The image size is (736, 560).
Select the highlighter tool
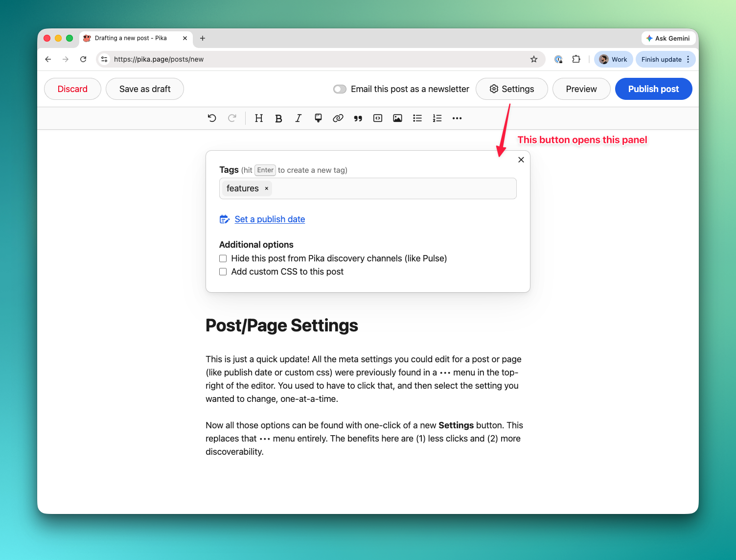tap(318, 118)
